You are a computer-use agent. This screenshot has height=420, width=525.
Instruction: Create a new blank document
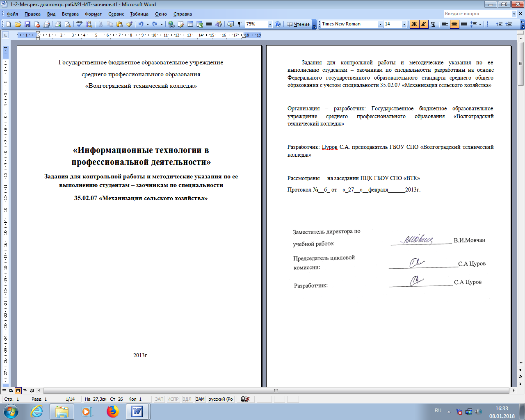pyautogui.click(x=8, y=24)
